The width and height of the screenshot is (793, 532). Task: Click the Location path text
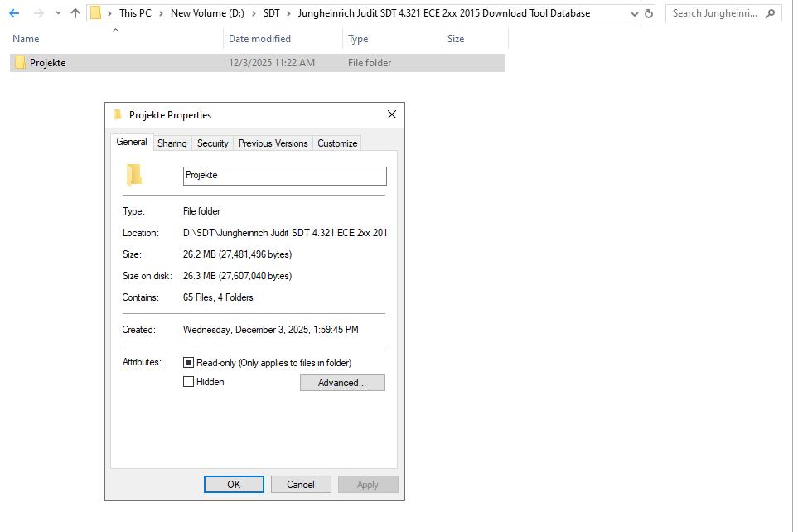pyautogui.click(x=285, y=233)
